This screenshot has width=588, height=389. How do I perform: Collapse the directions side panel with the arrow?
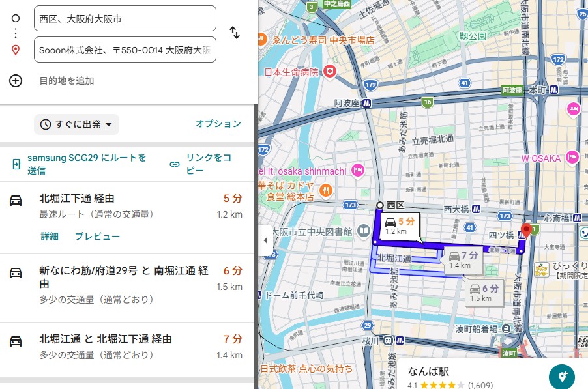[265, 240]
